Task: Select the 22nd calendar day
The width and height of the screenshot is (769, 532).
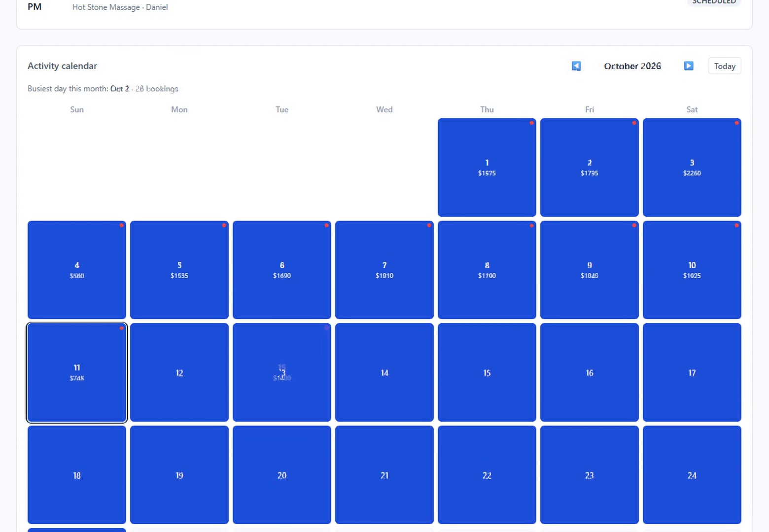Action: click(x=487, y=475)
